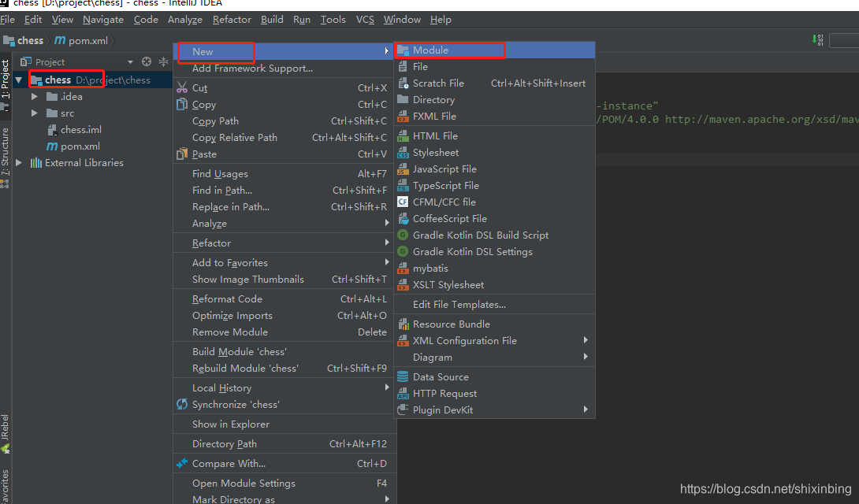859x504 pixels.
Task: Open the VCS menu
Action: (365, 20)
